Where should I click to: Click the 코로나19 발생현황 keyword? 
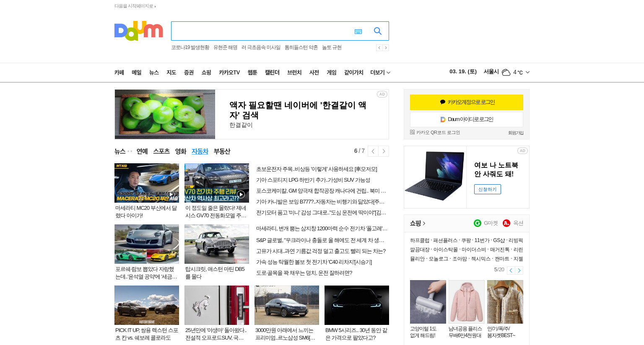coord(190,48)
